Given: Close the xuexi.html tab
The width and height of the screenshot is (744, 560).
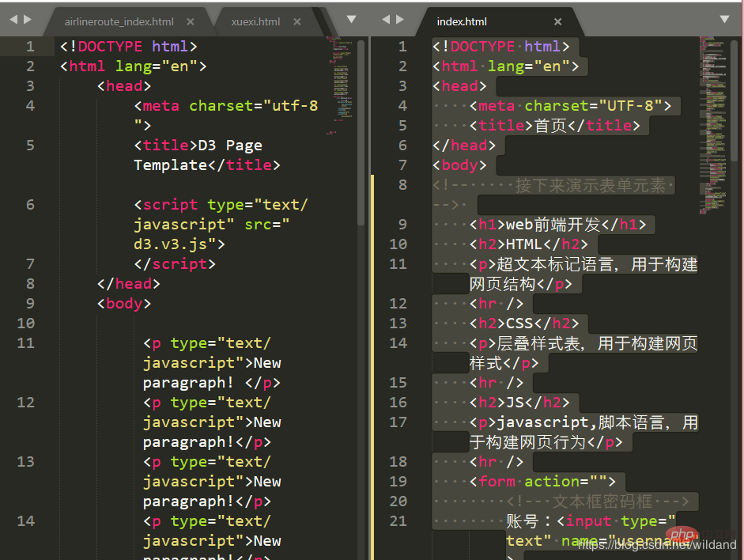Looking at the screenshot, I should pos(297,22).
